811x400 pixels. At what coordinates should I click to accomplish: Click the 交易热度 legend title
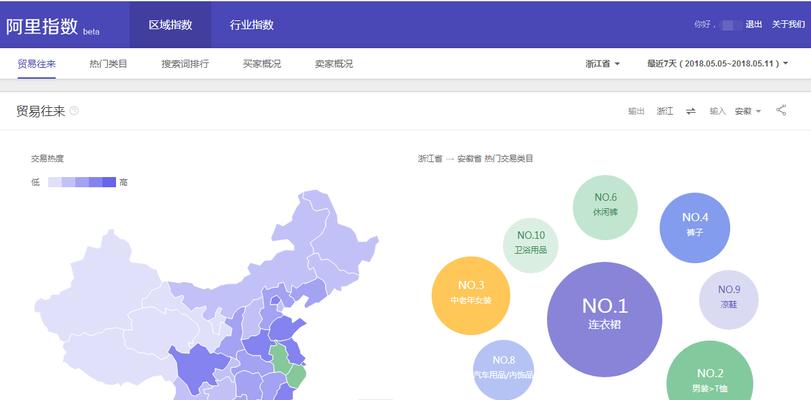pos(47,158)
